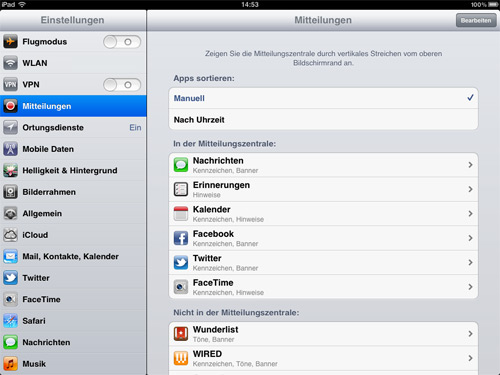Tap the red Mitteilungen icon in sidebar
Viewport: 500px width, 375px height.
click(x=10, y=106)
